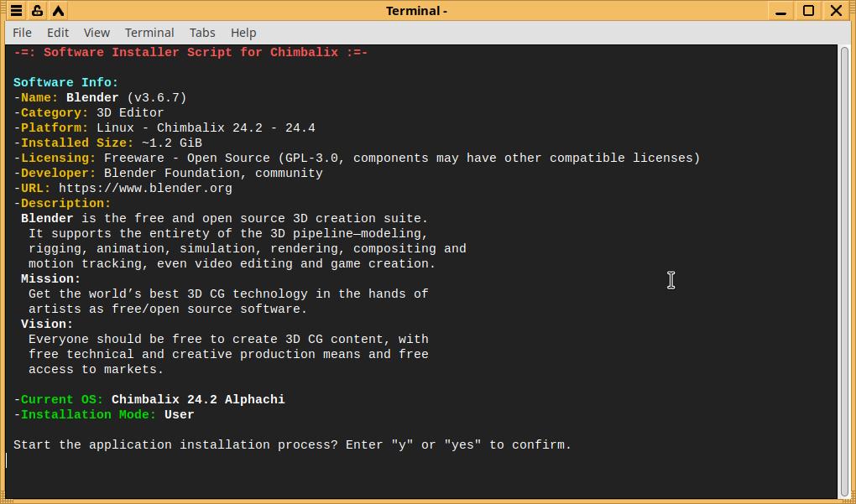
Task: Open the Tabs menu
Action: coord(202,33)
